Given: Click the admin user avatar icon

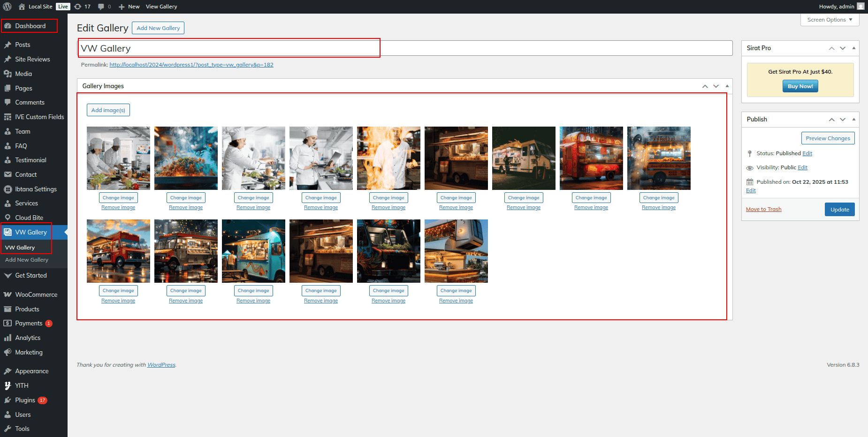Looking at the screenshot, I should tap(860, 7).
